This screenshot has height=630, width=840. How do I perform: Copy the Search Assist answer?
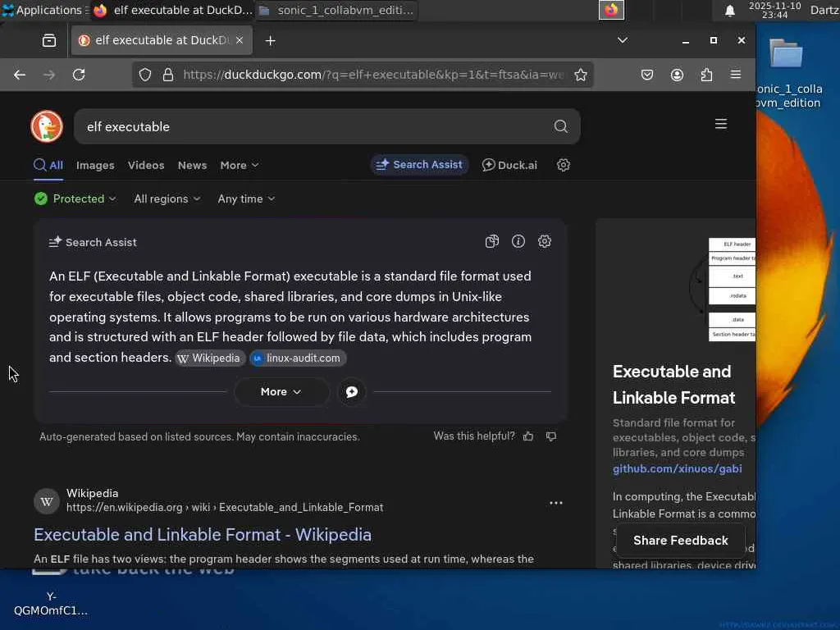(x=492, y=242)
